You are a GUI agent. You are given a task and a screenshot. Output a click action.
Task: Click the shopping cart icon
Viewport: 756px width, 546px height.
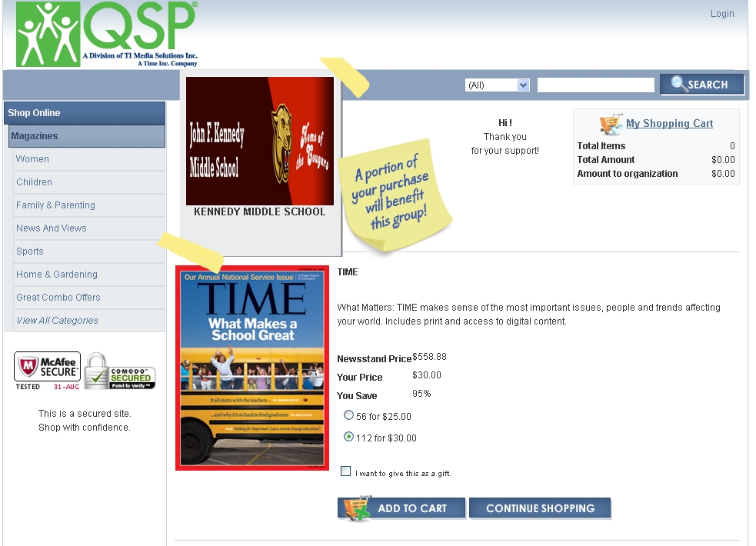pyautogui.click(x=611, y=125)
